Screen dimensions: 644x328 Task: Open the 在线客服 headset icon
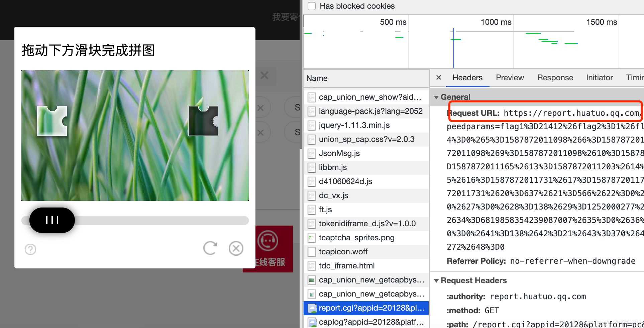point(268,241)
